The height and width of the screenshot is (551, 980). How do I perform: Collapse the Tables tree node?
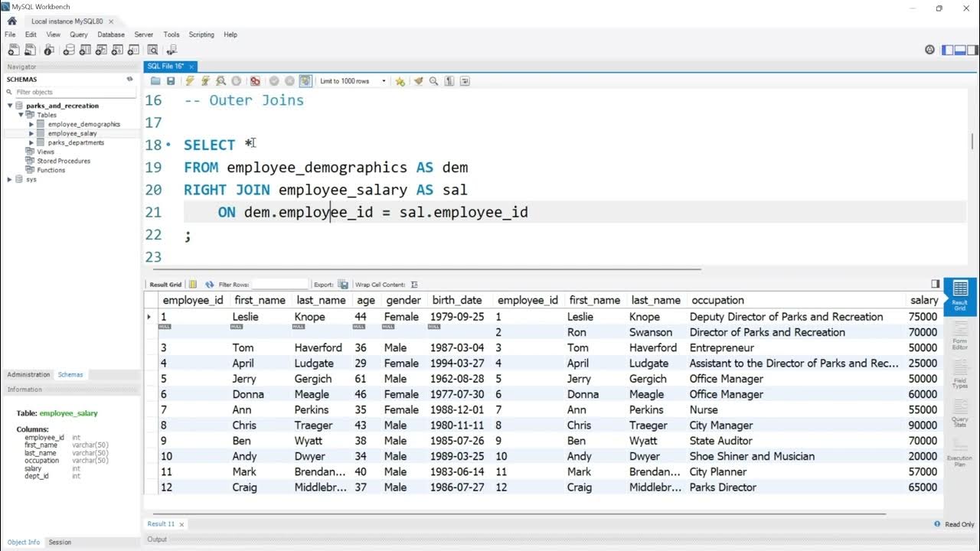click(x=21, y=115)
